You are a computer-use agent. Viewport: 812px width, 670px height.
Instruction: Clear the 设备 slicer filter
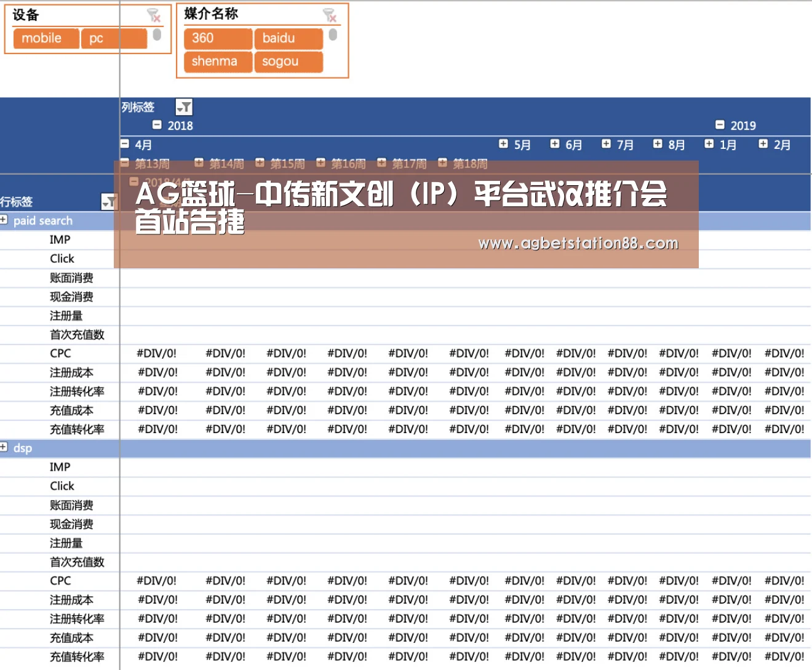pos(154,15)
